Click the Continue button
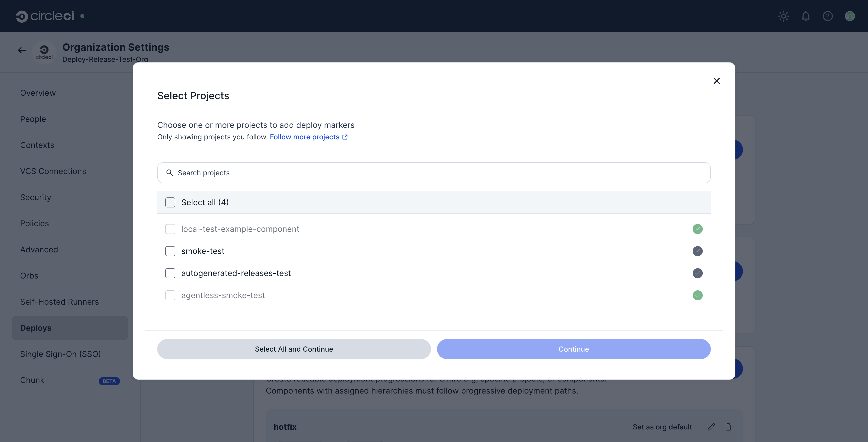868x442 pixels. 573,349
